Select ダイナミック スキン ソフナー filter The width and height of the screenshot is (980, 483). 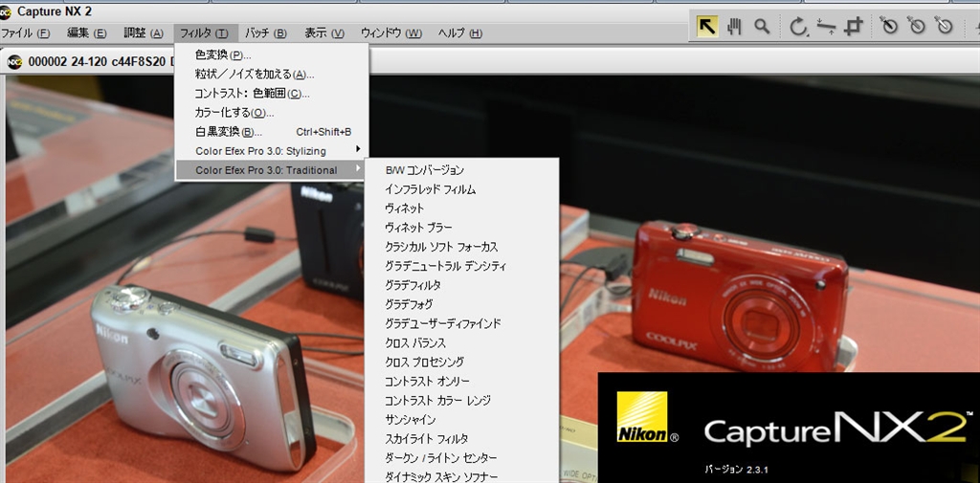point(462,476)
